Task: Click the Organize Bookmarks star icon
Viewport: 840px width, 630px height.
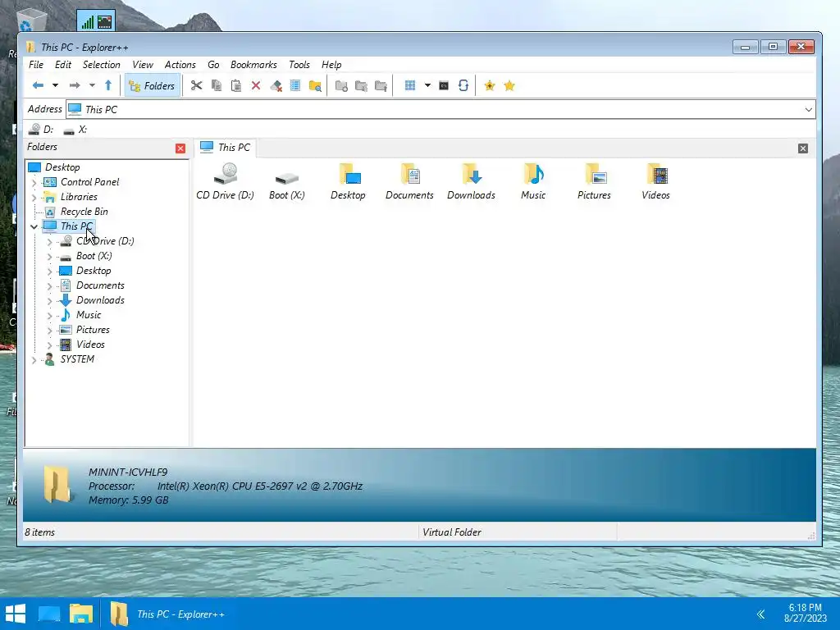Action: (509, 85)
